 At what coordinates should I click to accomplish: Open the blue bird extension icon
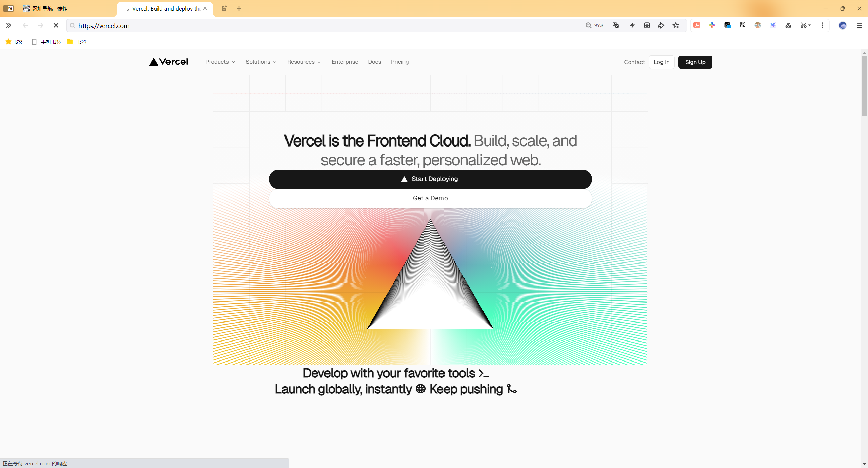[x=773, y=25]
